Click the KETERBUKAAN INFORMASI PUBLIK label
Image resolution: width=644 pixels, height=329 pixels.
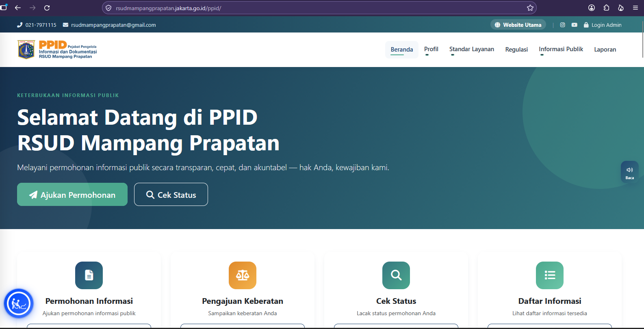point(68,95)
